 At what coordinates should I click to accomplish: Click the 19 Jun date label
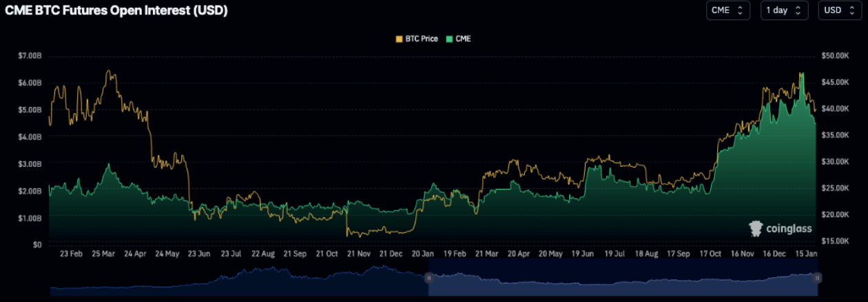[583, 254]
